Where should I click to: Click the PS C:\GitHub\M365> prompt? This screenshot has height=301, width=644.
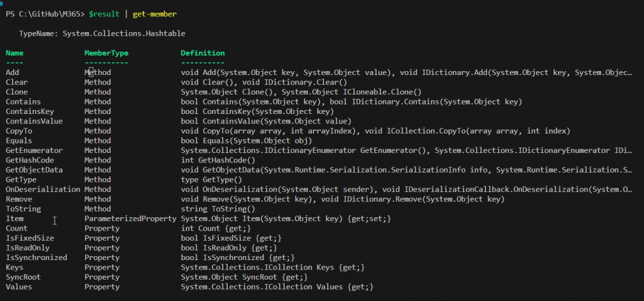(x=45, y=14)
